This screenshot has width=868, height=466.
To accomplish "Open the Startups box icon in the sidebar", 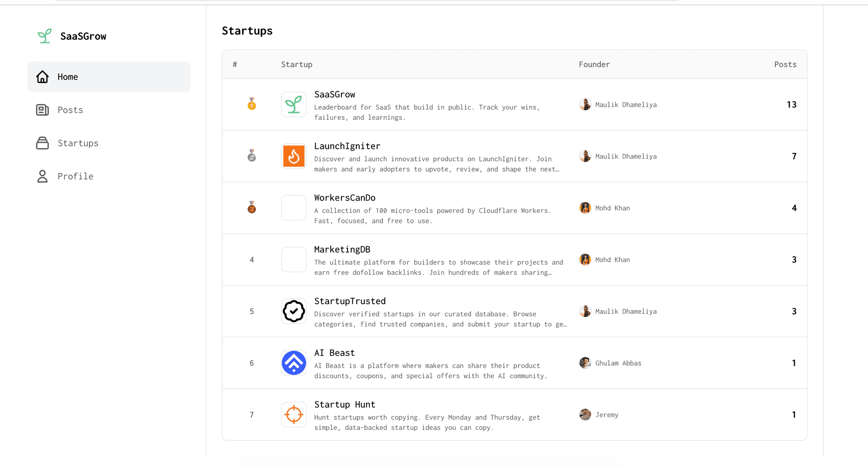I will 42,143.
